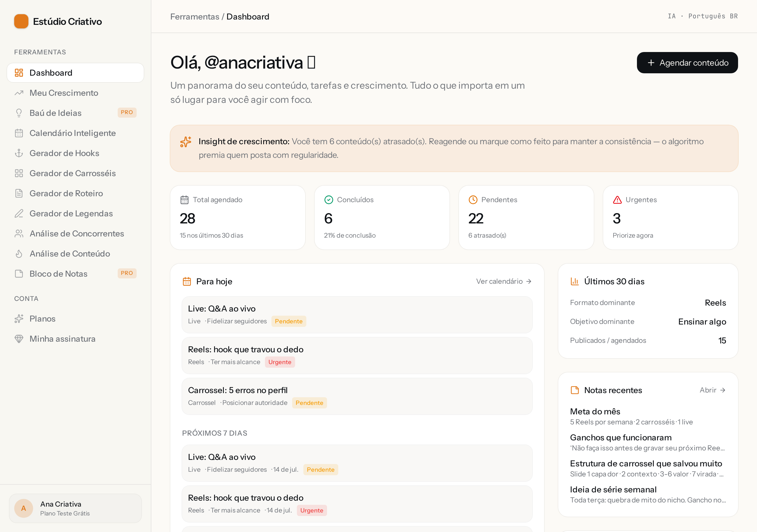Follow the Ver calendário link
The height and width of the screenshot is (532, 757).
[x=504, y=281]
